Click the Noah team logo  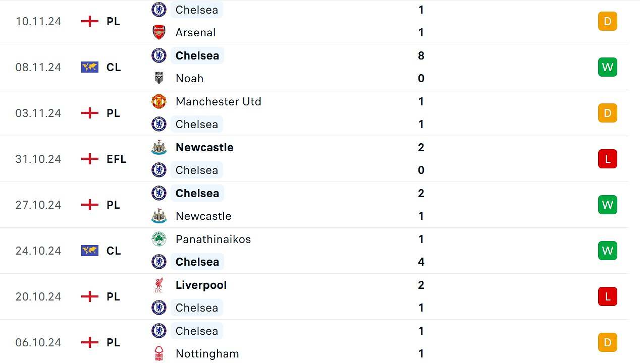pyautogui.click(x=159, y=78)
